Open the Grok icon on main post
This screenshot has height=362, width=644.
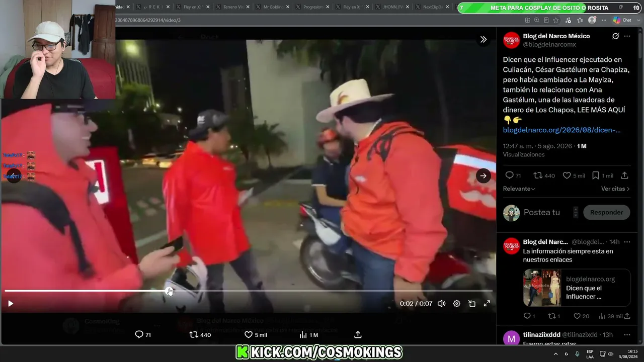tap(615, 36)
